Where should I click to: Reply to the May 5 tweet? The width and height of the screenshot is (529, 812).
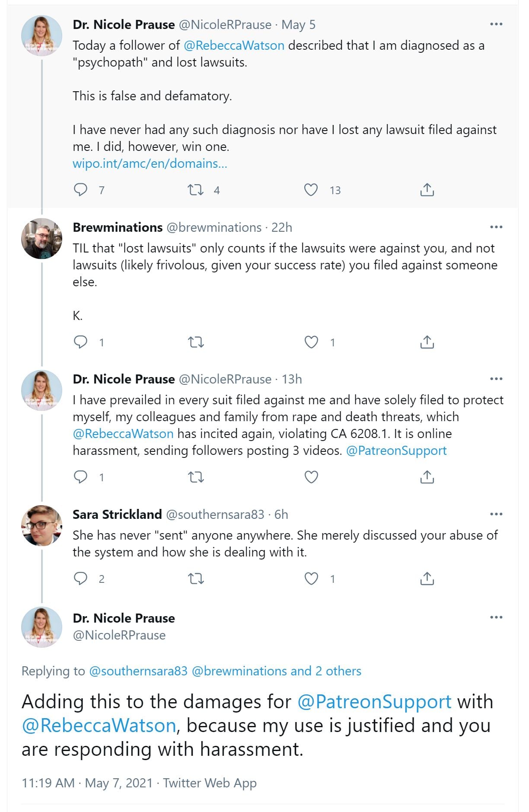tap(81, 190)
